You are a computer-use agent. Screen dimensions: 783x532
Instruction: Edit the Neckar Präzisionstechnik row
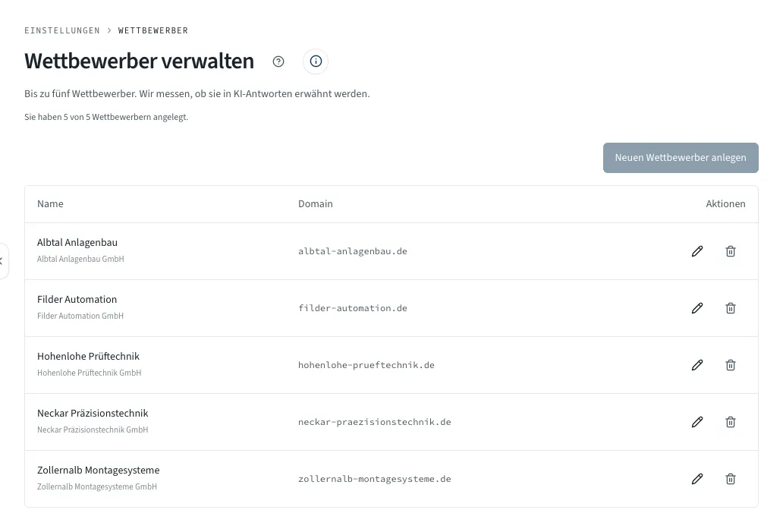pos(697,422)
